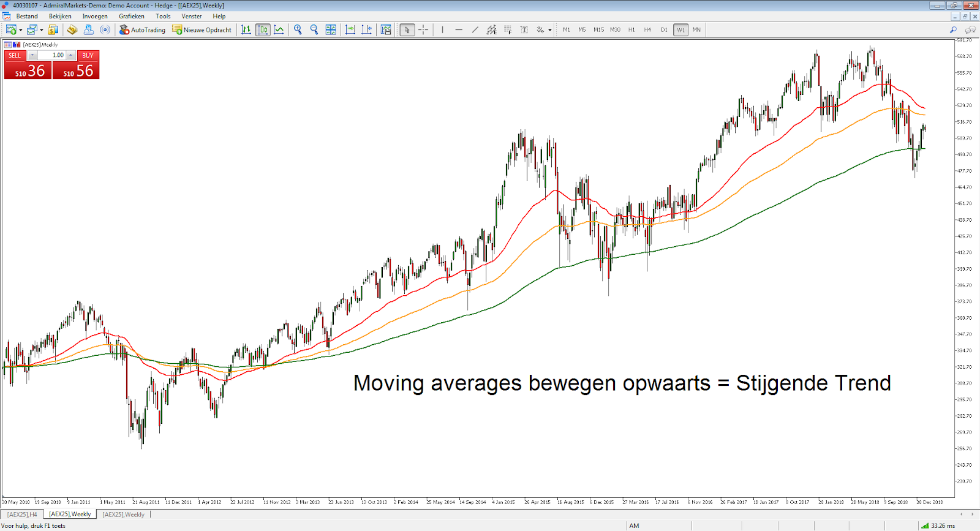The width and height of the screenshot is (980, 531).
Task: Expand the new chart dropdown arrow
Action: point(20,30)
